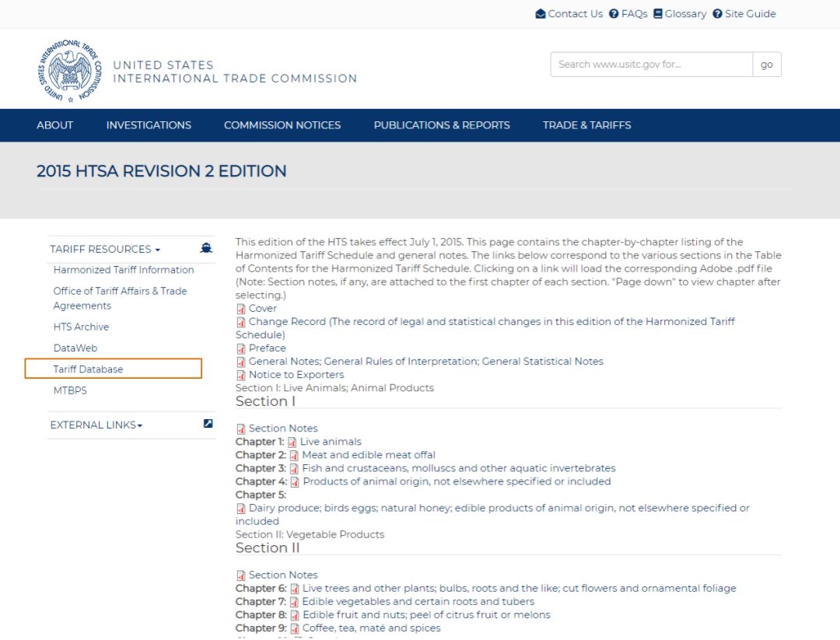This screenshot has width=840, height=640.
Task: Click the Chapter 9 PDF icon
Action: pos(295,629)
